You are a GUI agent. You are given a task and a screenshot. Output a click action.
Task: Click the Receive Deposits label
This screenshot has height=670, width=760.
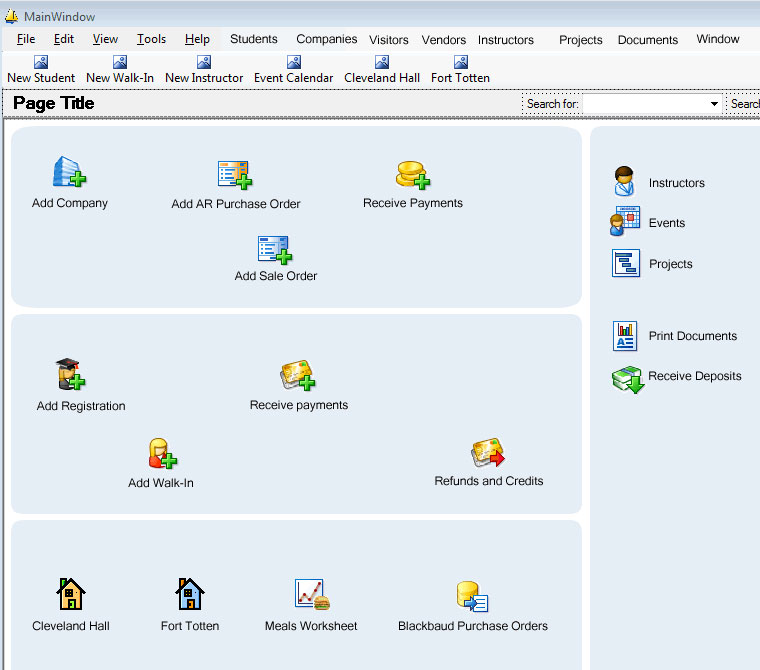[695, 376]
